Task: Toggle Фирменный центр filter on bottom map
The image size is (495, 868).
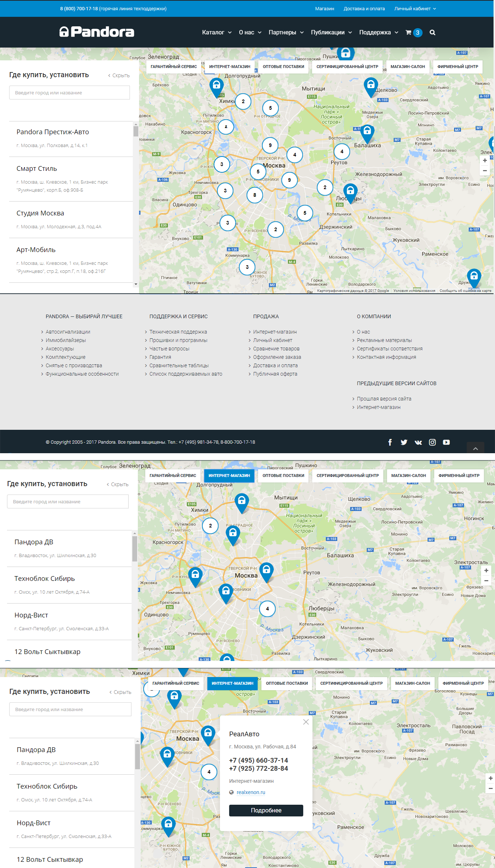Action: click(x=463, y=683)
